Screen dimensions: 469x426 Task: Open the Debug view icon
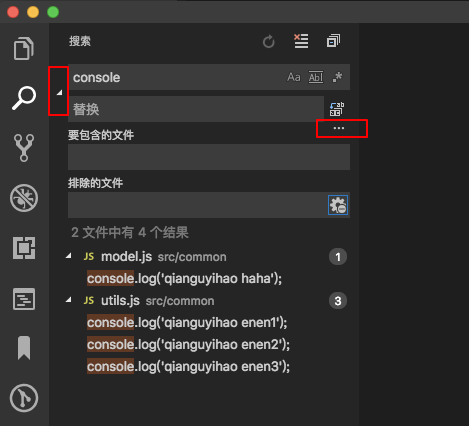click(24, 198)
